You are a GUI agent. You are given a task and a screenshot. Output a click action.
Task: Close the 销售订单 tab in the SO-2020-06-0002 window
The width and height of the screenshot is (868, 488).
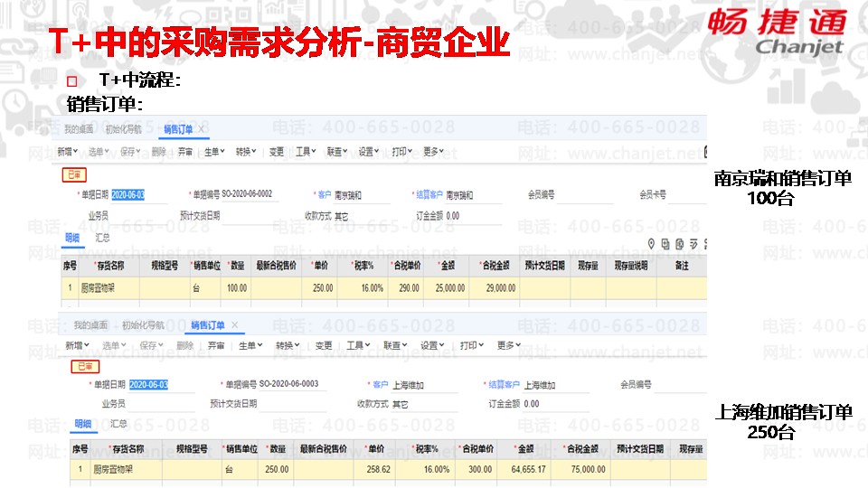pos(201,129)
